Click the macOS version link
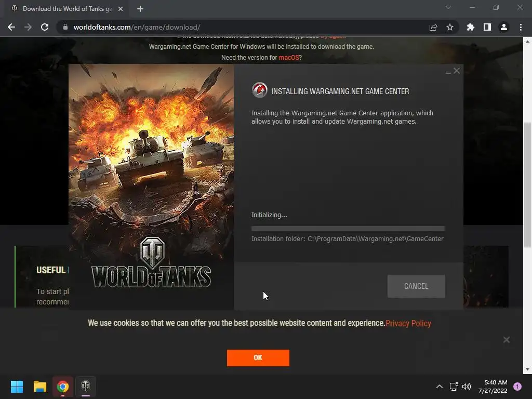Image resolution: width=532 pixels, height=399 pixels. point(289,57)
